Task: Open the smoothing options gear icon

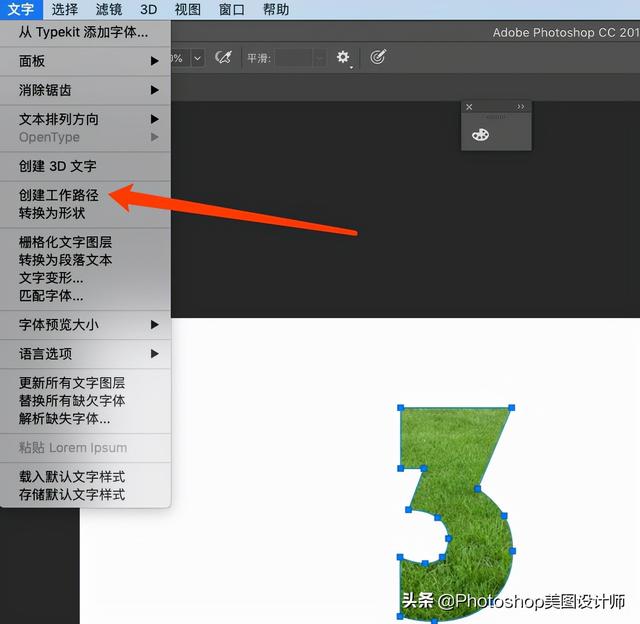Action: click(343, 58)
